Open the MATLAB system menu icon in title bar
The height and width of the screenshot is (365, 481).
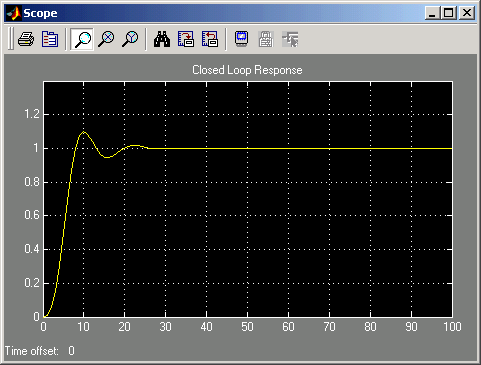[13, 13]
